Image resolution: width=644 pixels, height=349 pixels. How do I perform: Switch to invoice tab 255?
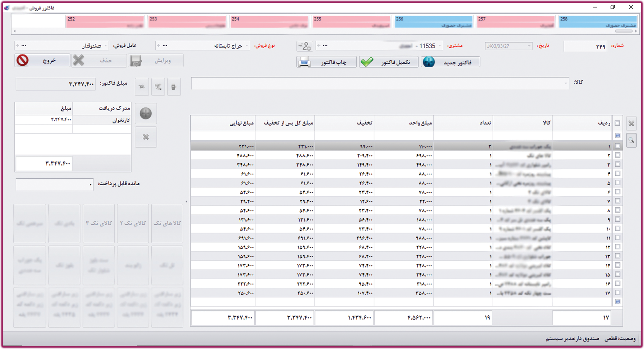click(x=352, y=22)
